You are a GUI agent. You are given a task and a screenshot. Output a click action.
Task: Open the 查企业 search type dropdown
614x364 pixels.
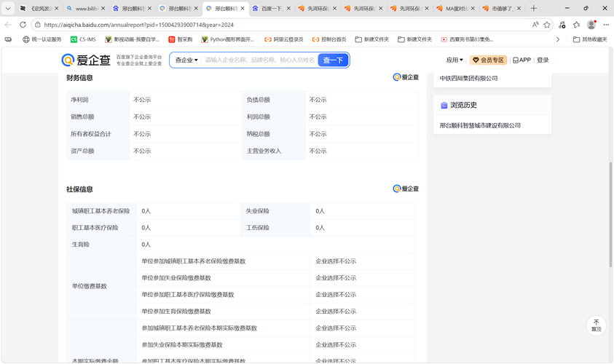click(x=186, y=60)
